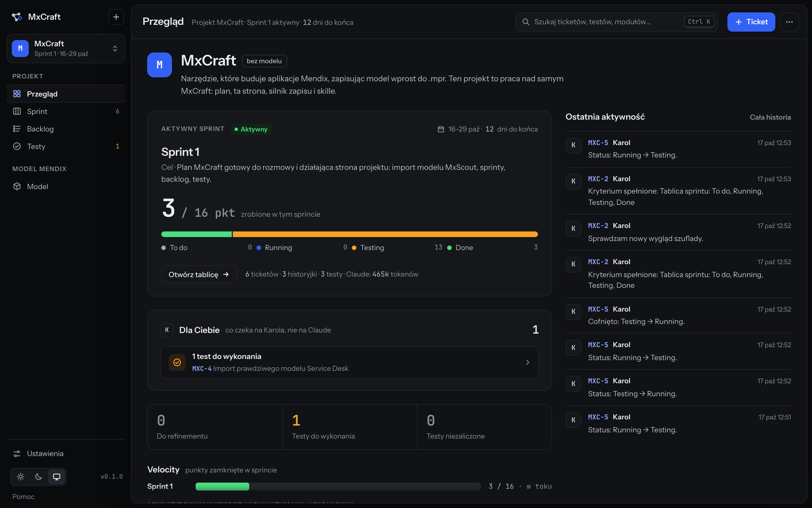Click the Sprint 1 heading
The width and height of the screenshot is (812, 508).
tap(180, 152)
